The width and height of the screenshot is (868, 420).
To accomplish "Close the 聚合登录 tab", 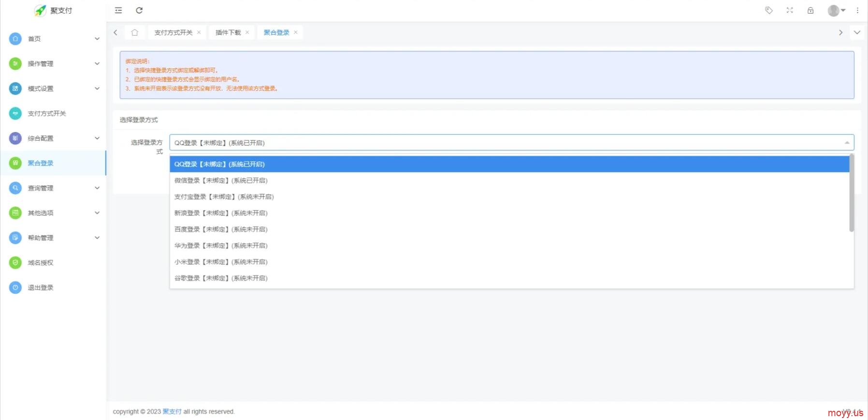I will coord(296,32).
